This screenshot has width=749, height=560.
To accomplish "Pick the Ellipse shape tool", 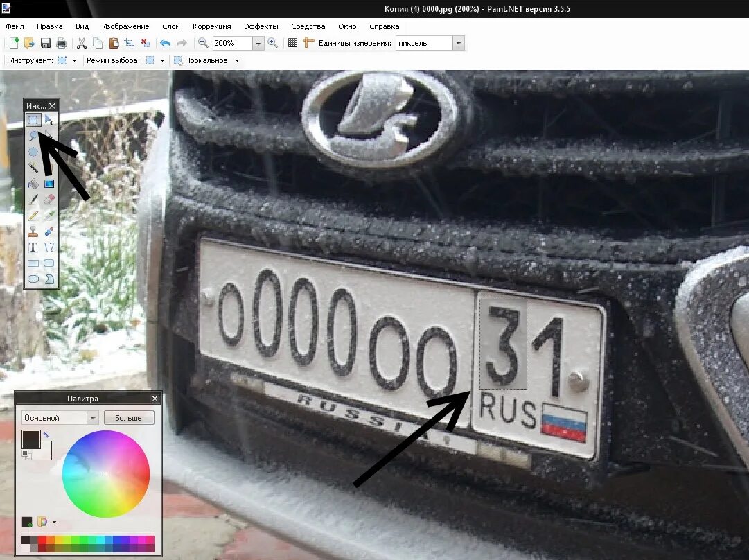I will pyautogui.click(x=33, y=279).
